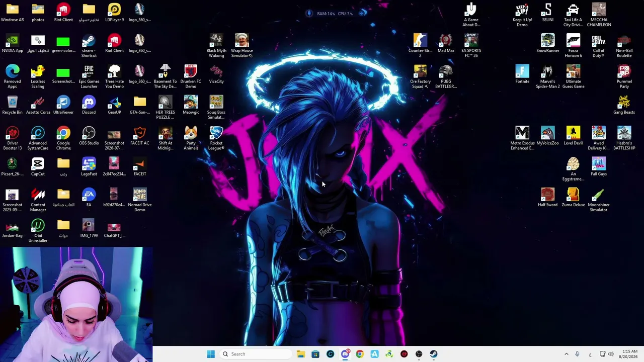
Task: Launch Drunken FC Demo shortcut
Action: [191, 77]
